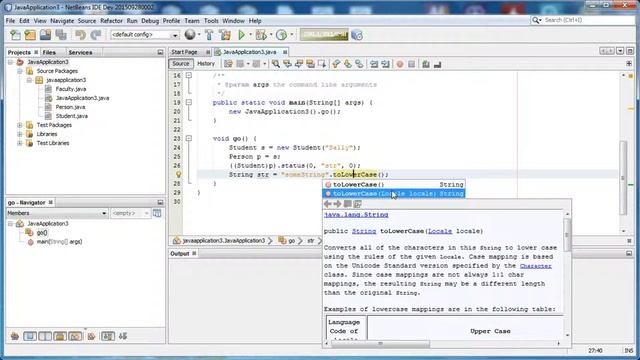Collapse the JavaApplication3 project node

pyautogui.click(x=11, y=62)
